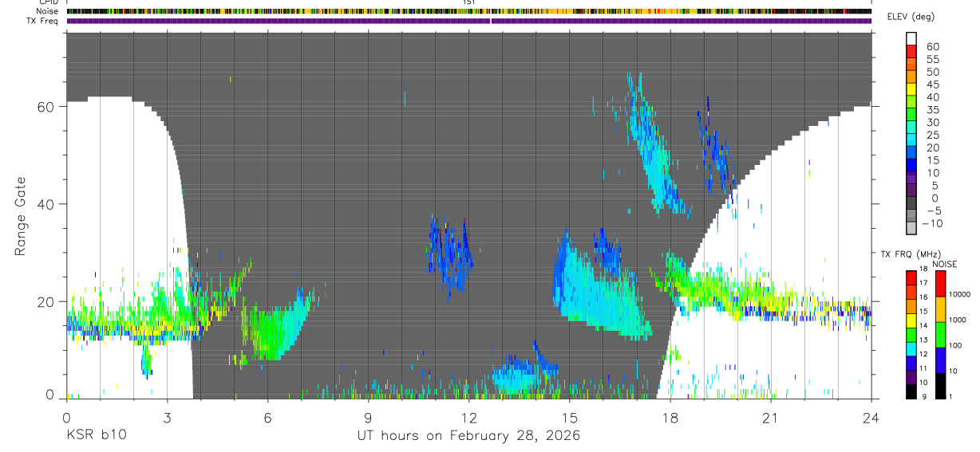Image resolution: width=980 pixels, height=452 pixels.
Task: Click UT hour axis tick "3"
Action: tap(167, 417)
